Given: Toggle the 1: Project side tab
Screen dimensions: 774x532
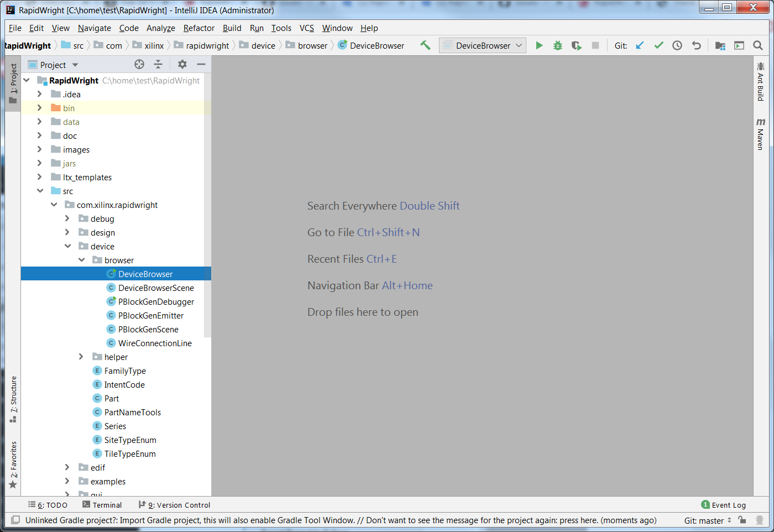Looking at the screenshot, I should point(13,84).
